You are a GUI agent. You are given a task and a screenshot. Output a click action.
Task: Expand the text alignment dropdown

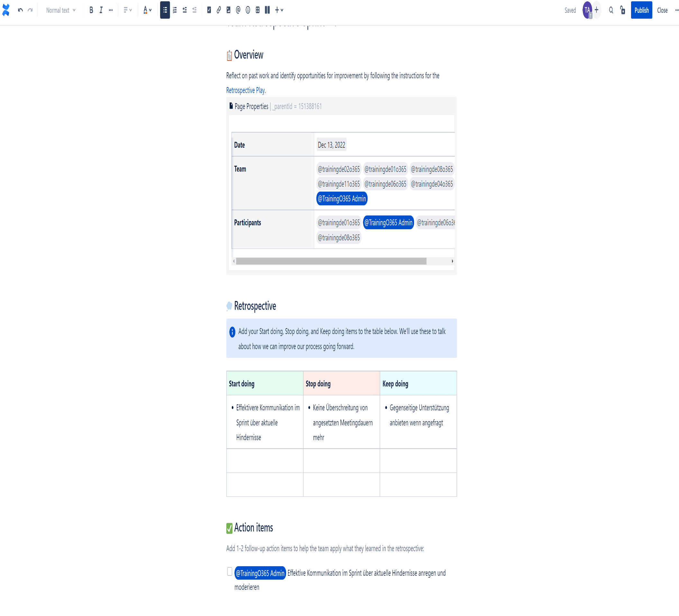[127, 10]
